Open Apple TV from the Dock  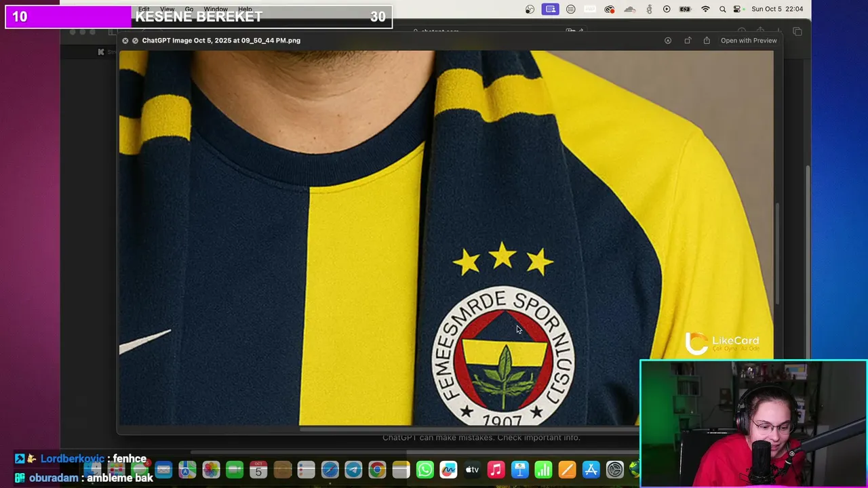[x=472, y=470]
